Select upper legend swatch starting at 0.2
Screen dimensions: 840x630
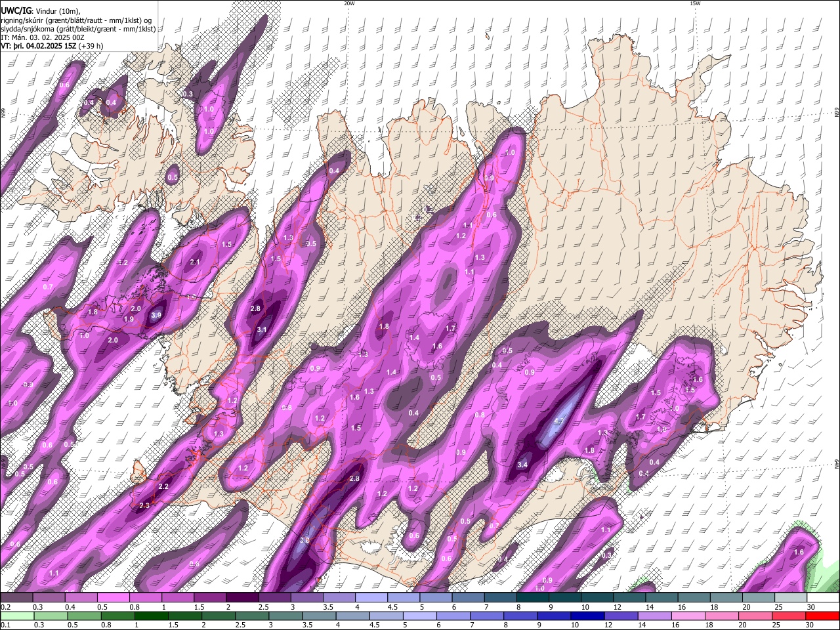(17, 597)
